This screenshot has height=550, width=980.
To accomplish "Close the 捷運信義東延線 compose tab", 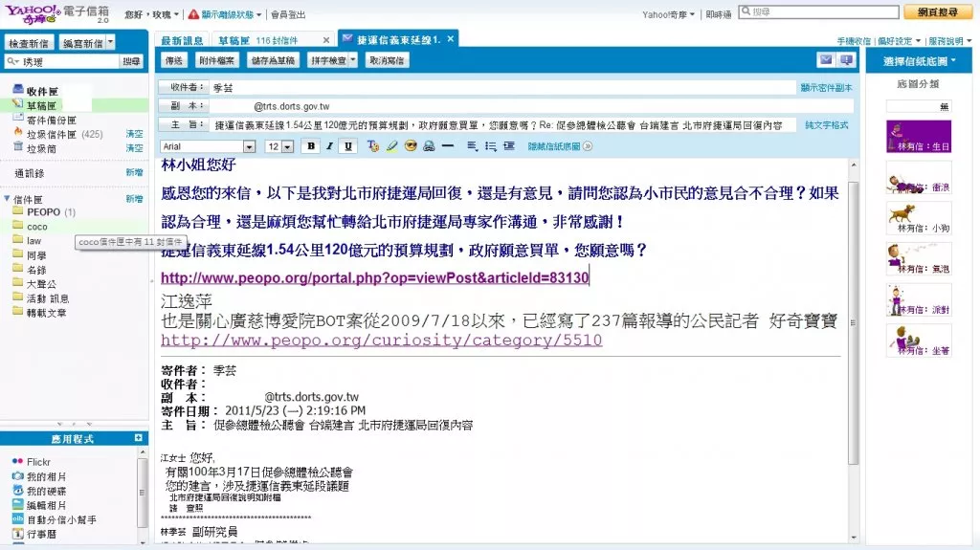I will pyautogui.click(x=450, y=39).
